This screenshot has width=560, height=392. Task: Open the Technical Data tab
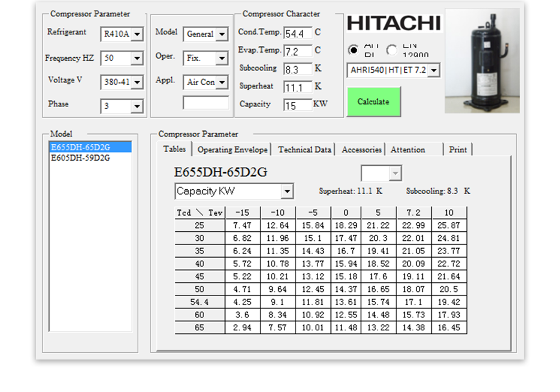coord(305,150)
